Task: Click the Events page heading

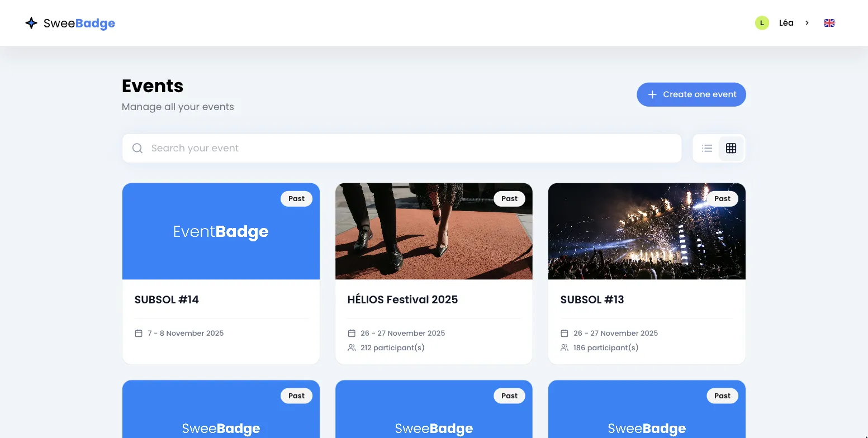Action: pyautogui.click(x=153, y=86)
